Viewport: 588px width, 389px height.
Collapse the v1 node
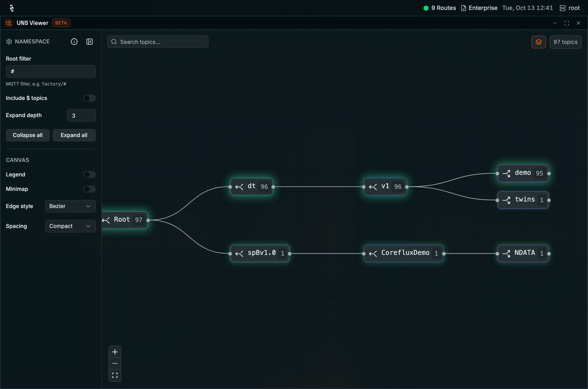[x=373, y=187]
